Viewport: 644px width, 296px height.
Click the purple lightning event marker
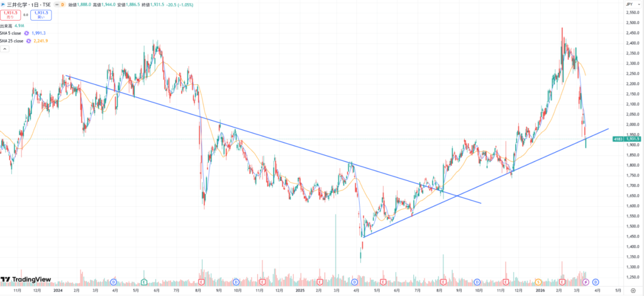[x=586, y=282]
